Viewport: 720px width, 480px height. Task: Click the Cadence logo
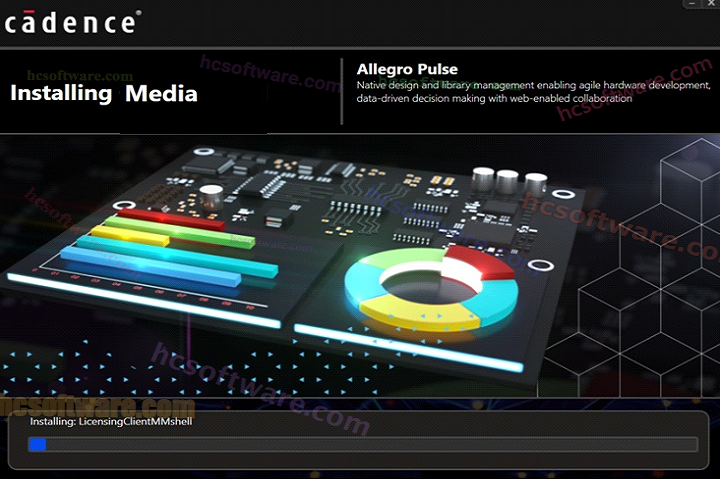[x=73, y=23]
